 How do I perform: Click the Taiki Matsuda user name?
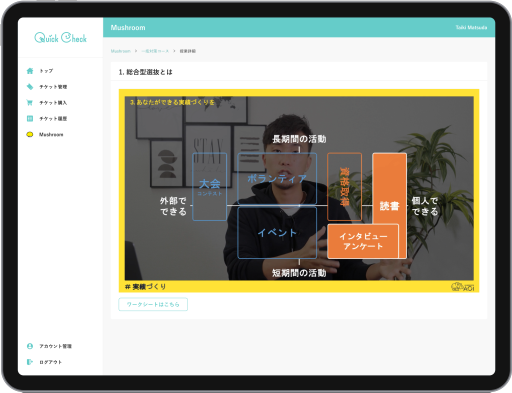471,27
